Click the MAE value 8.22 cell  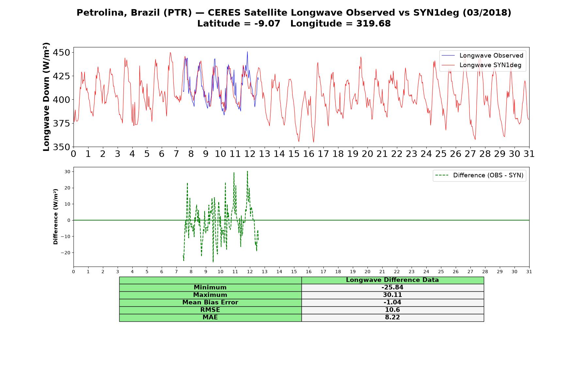[393, 318]
